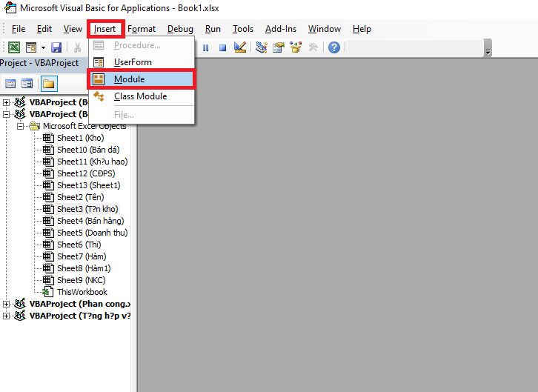
Task: Open the Object Browser toolbar icon
Action: [296, 47]
